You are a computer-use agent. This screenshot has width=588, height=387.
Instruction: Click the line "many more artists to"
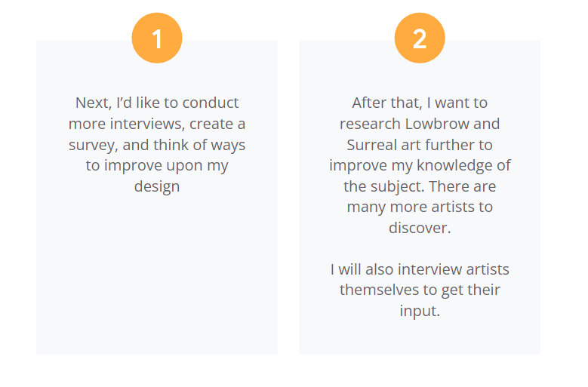420,207
